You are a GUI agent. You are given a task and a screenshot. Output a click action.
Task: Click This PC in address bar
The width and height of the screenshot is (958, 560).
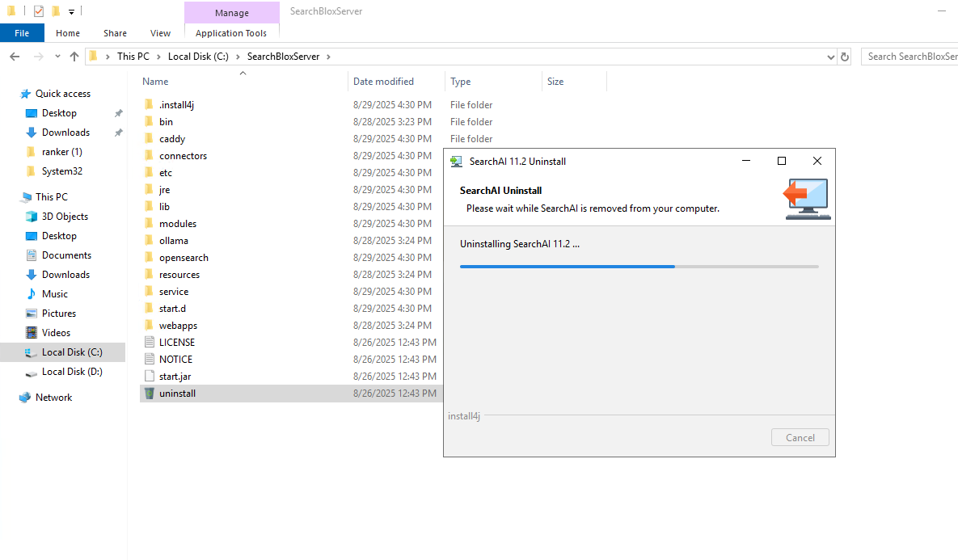point(133,57)
